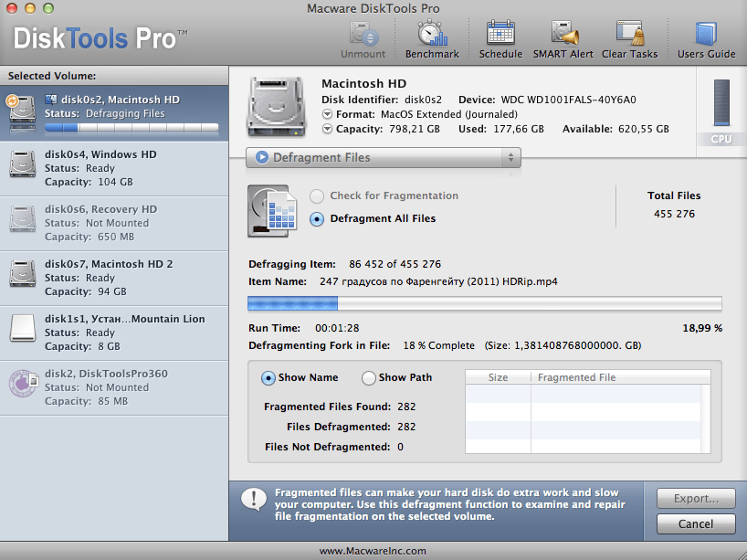Click the Export button
747x560 pixels.
coord(696,499)
